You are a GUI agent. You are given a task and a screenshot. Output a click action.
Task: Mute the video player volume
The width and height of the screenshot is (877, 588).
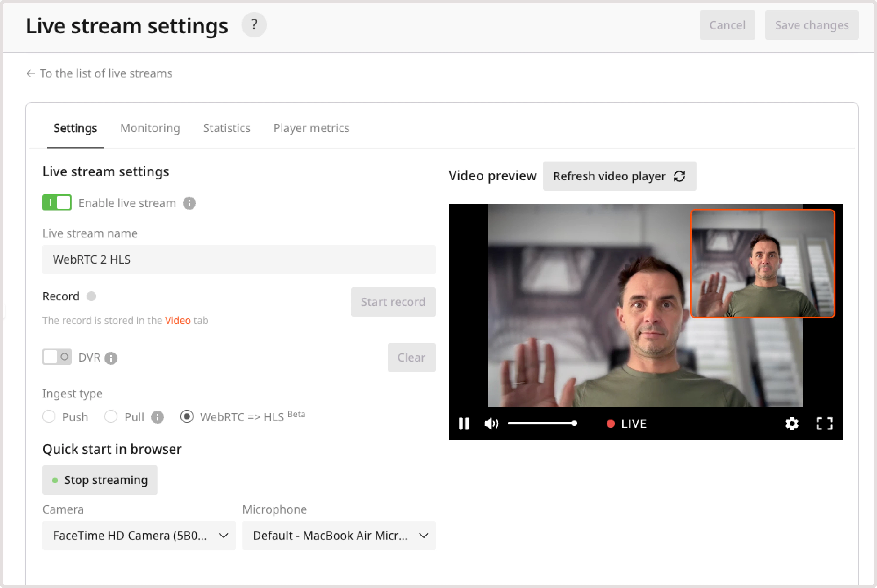pos(491,424)
